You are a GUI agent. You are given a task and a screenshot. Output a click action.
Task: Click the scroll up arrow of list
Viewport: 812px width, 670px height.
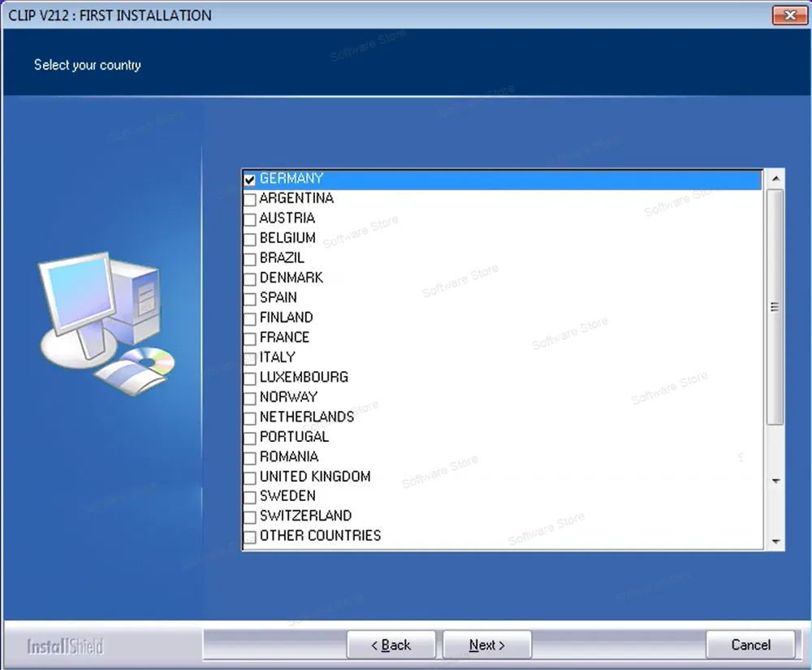[775, 179]
